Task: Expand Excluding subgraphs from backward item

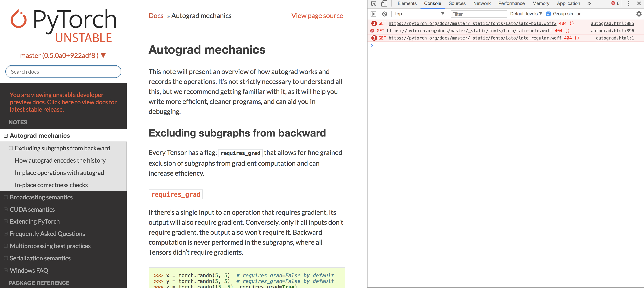Action: pos(11,148)
